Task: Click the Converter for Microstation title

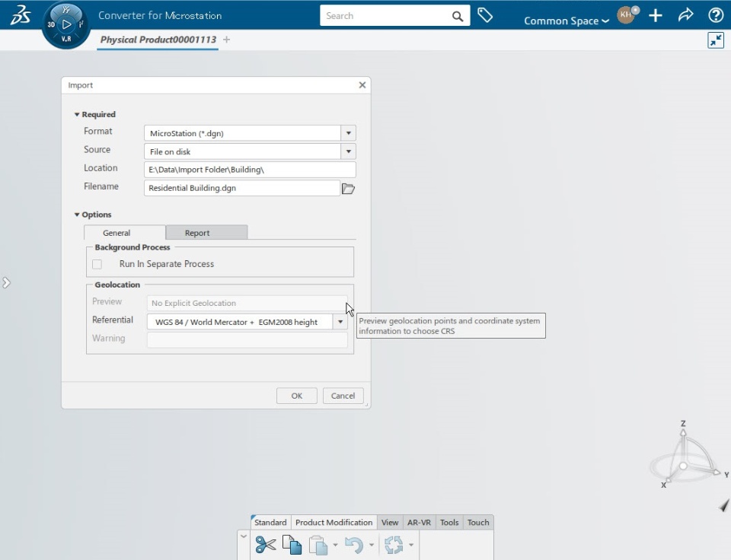Action: point(160,15)
